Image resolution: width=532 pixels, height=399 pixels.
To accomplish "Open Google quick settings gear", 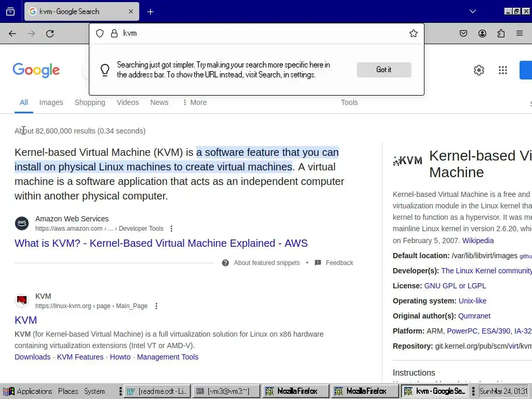I will [x=478, y=70].
